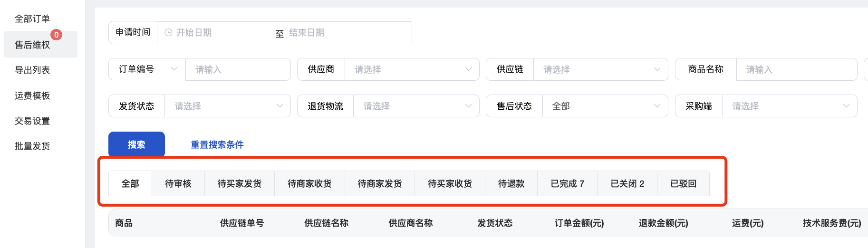Click the 商品名称 text input field

(x=796, y=69)
